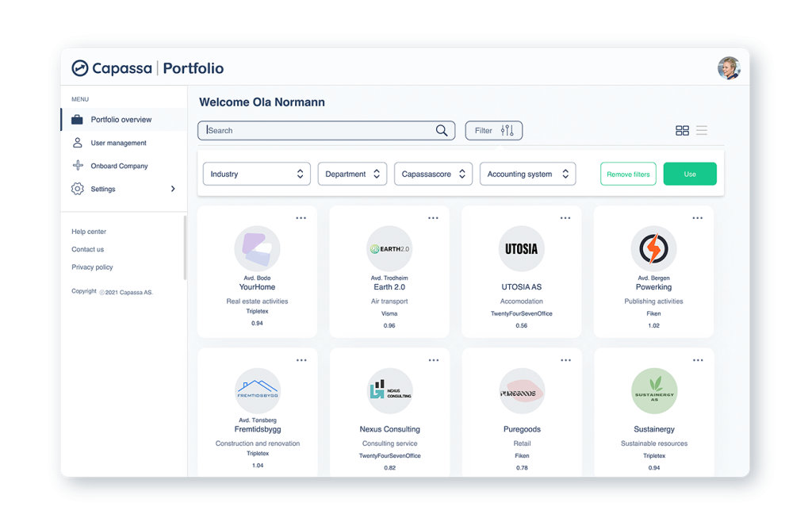
Task: Click the Earth 2.0 company logo
Action: coord(389,248)
